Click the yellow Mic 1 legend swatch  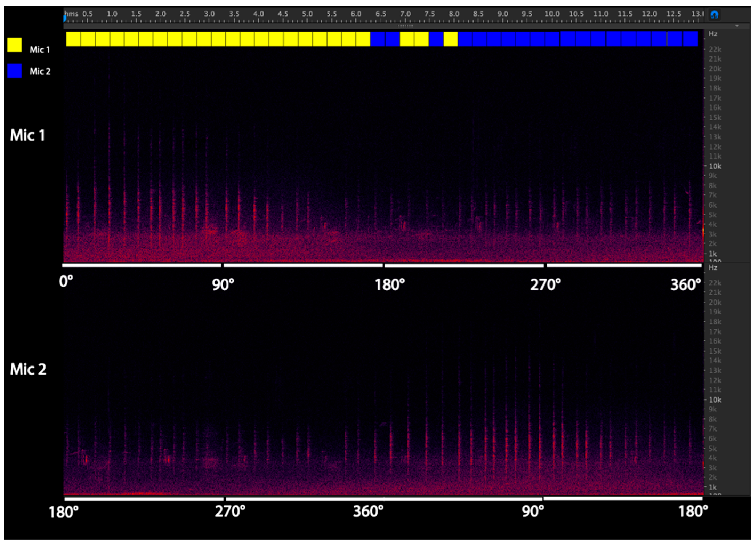[x=14, y=45]
